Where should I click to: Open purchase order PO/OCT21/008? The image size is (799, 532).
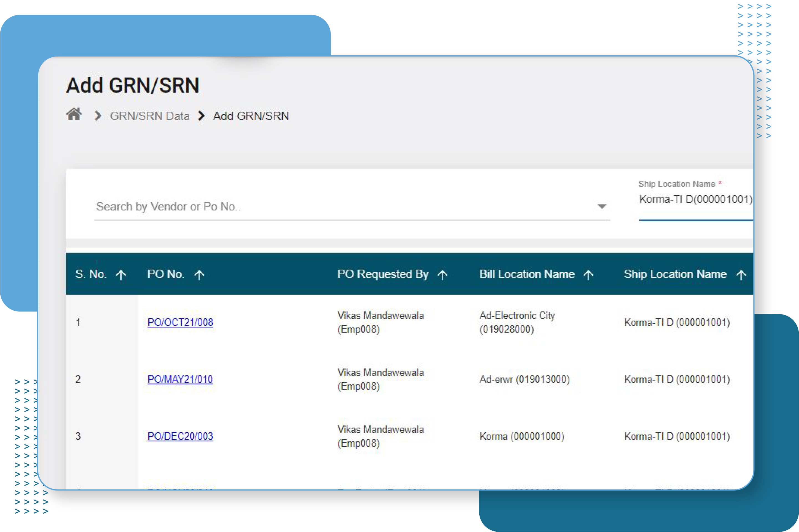pos(180,322)
